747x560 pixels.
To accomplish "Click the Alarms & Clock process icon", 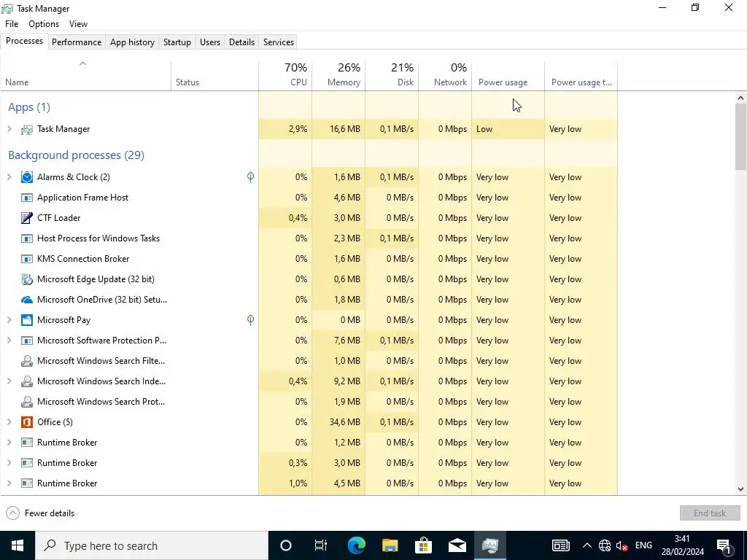I will coord(27,177).
